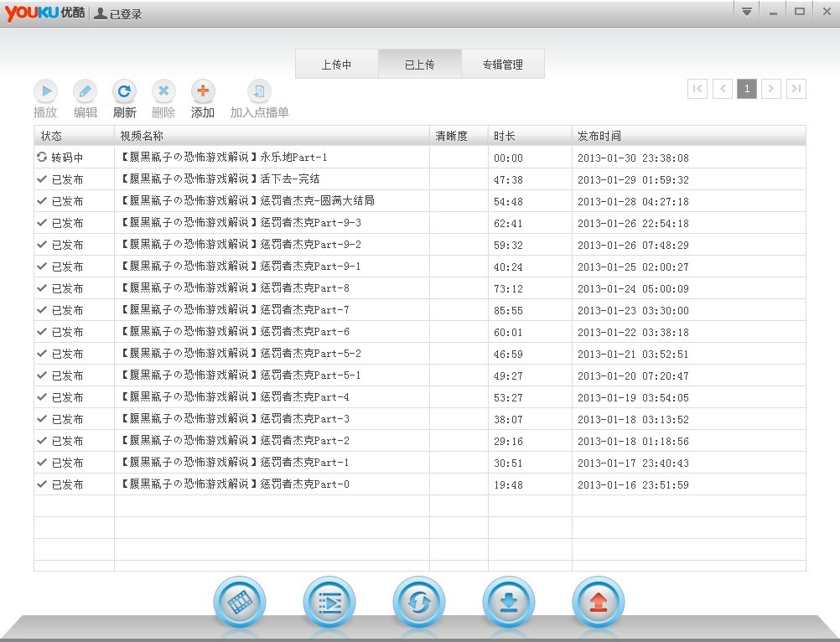Click the YOUKU优酷 logo
Viewport: 840px width, 642px height.
[x=45, y=13]
